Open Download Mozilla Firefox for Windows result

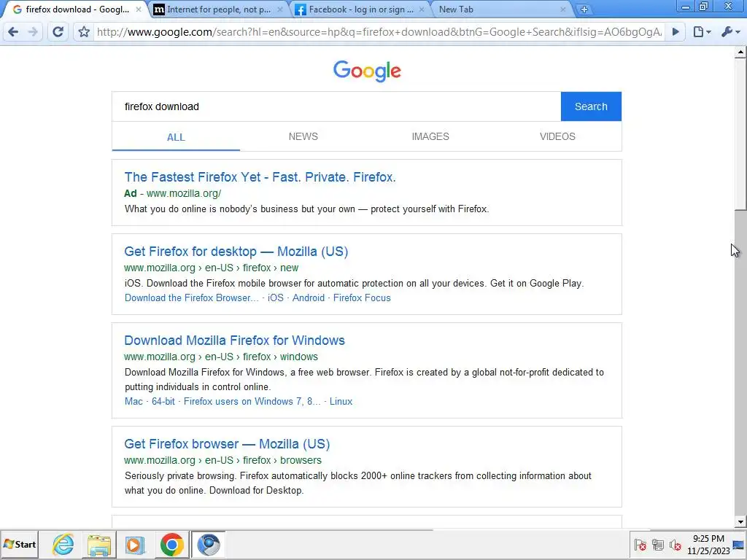(234, 341)
